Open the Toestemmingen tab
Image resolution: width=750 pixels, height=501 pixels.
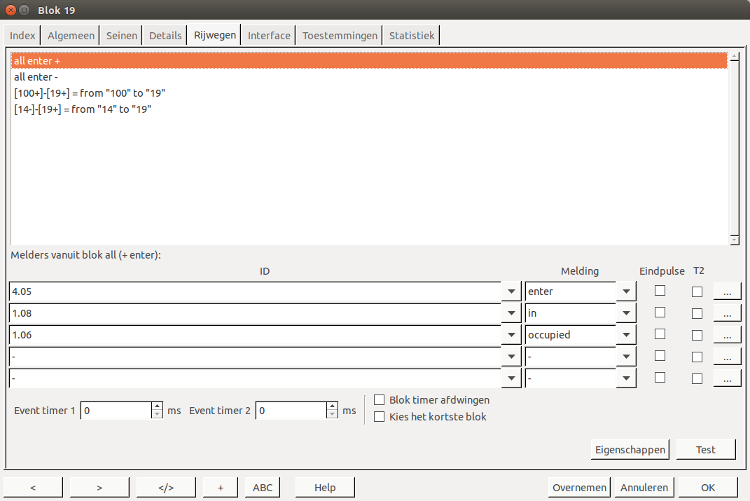(x=340, y=36)
